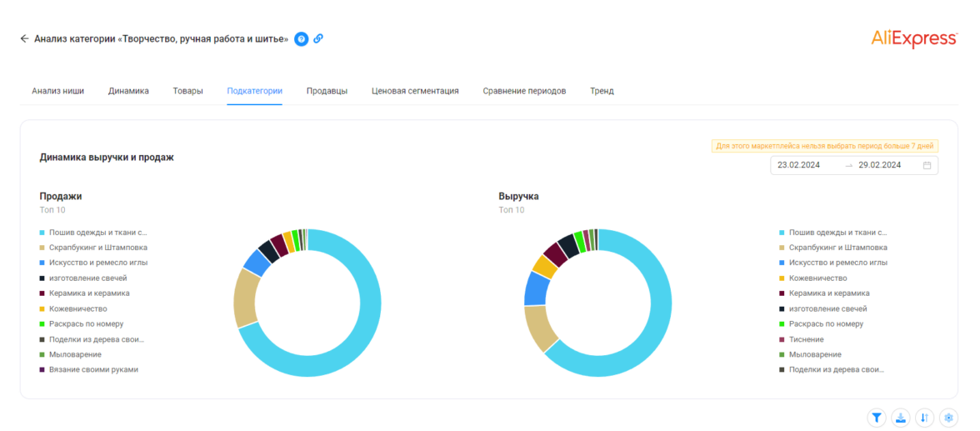Open the filter funnel icon
The image size is (980, 431).
[x=877, y=417]
